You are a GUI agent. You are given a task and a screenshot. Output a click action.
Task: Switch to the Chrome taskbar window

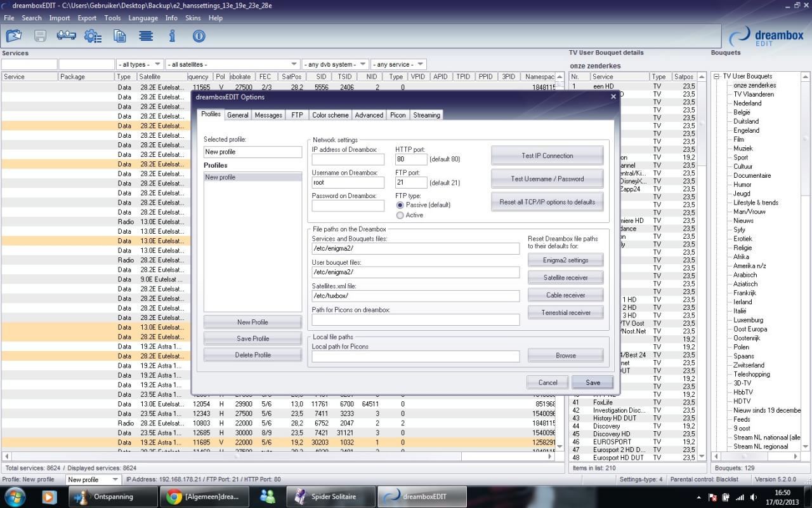pyautogui.click(x=203, y=497)
